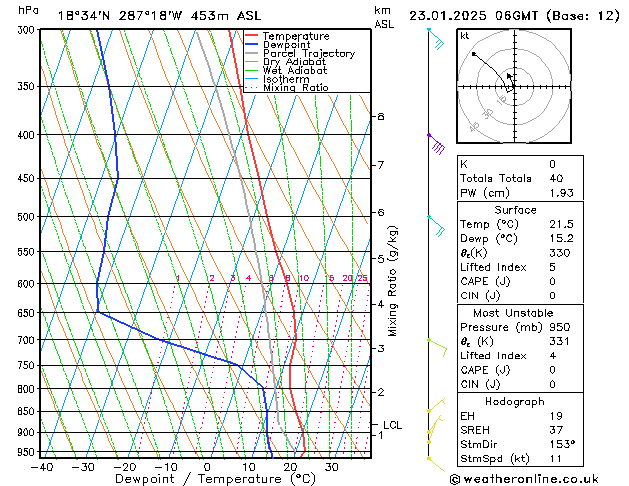Screen dimensions: 629x486
Task: Click the 300 hPa wind barb
Action: (436, 39)
